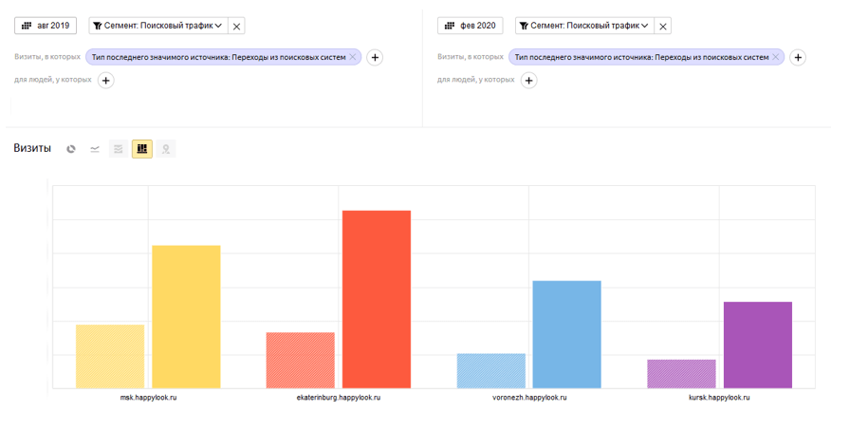
Task: Click solid red bar for ekaterinburg.happylook.ru
Action: coord(377,299)
